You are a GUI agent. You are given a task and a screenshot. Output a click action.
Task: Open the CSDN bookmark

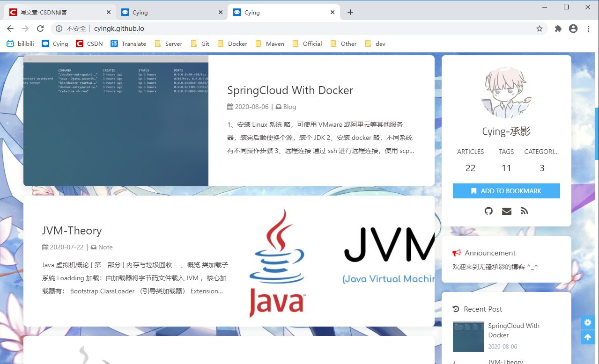pos(89,44)
